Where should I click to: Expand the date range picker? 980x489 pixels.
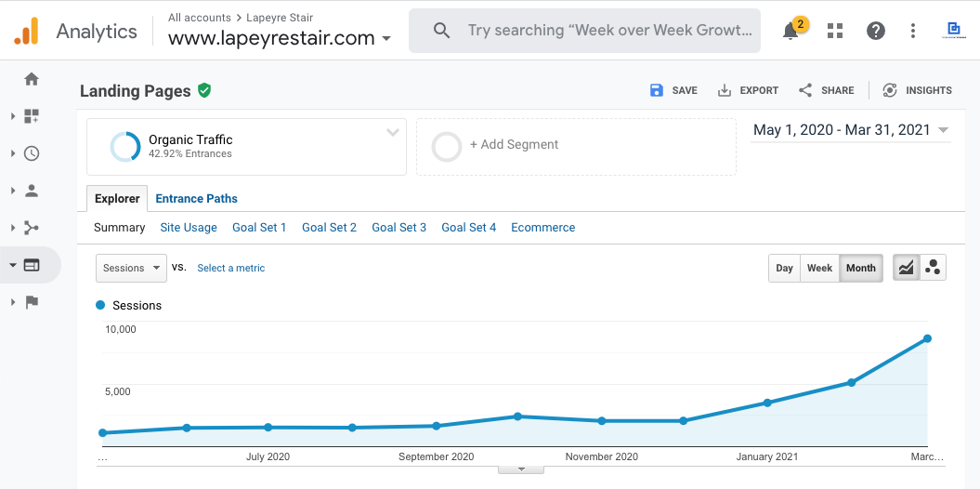(850, 130)
